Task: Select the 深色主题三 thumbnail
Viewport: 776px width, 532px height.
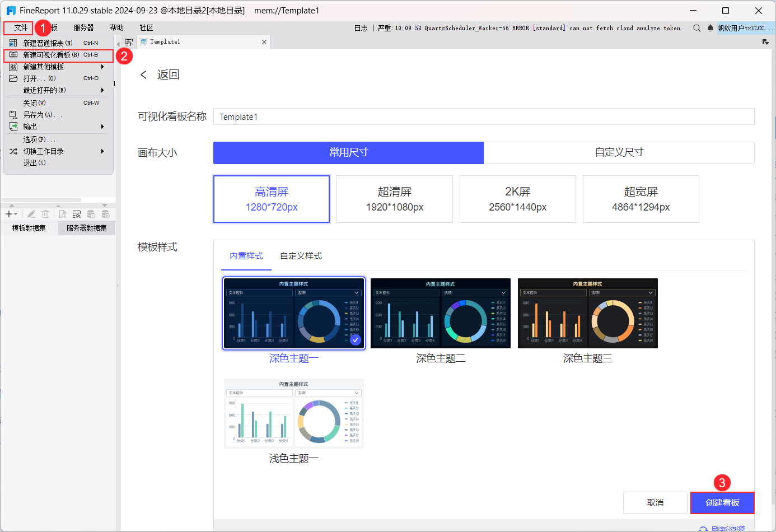Action: click(x=588, y=313)
